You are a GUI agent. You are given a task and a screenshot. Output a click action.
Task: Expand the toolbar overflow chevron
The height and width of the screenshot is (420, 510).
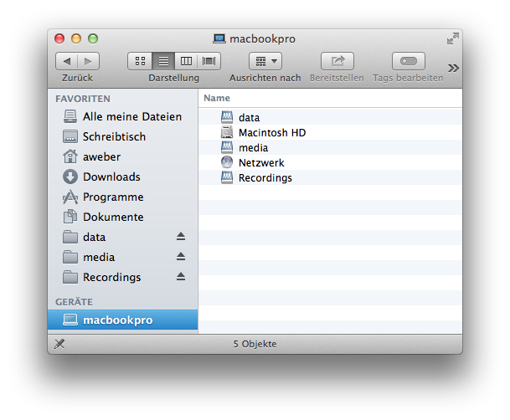click(x=453, y=68)
